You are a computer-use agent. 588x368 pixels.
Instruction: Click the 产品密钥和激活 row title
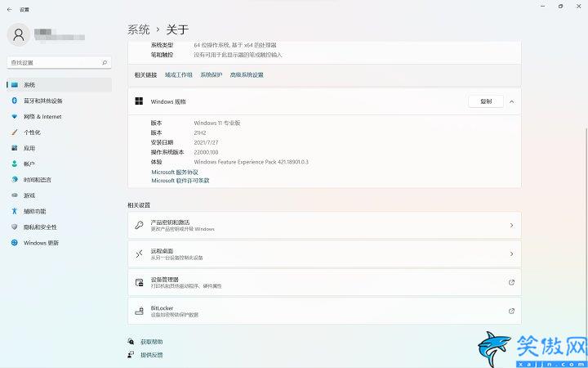(170, 222)
